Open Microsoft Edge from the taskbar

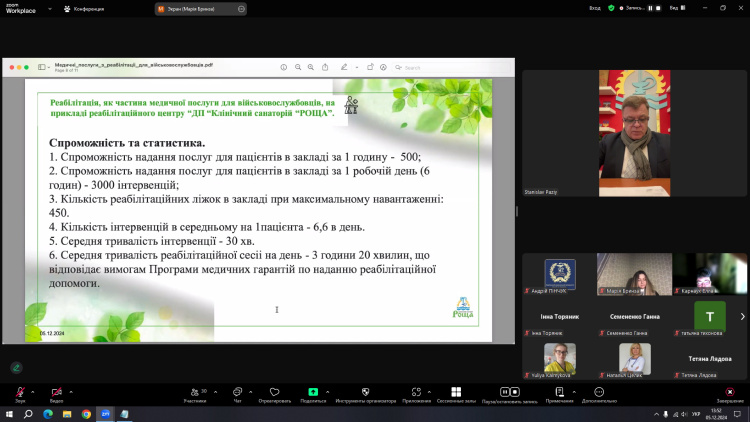coord(48,414)
